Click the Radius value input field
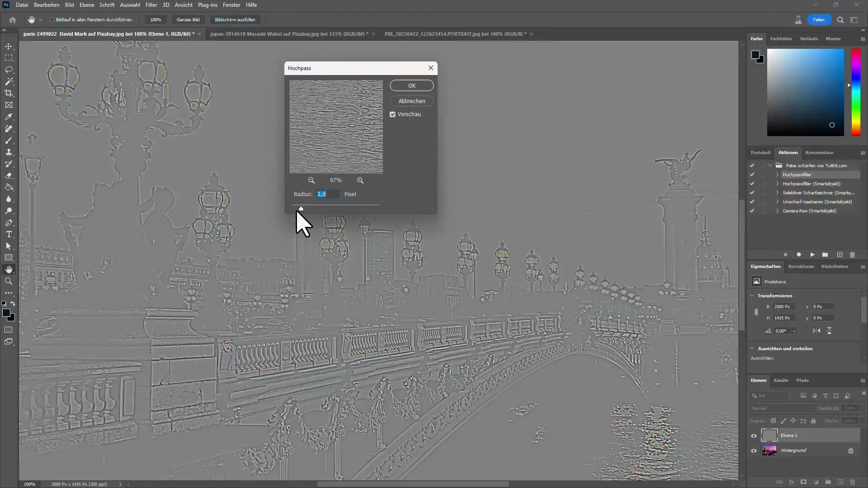The width and height of the screenshot is (868, 488). point(328,194)
